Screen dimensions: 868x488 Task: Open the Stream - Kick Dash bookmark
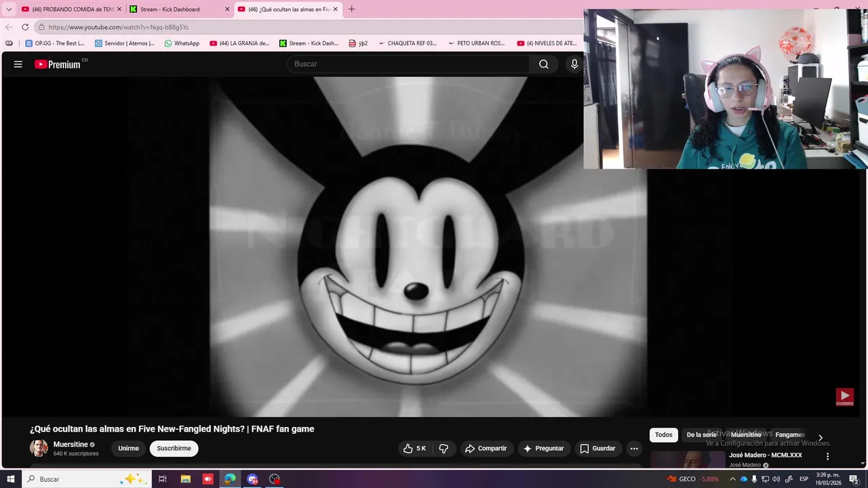(x=309, y=43)
